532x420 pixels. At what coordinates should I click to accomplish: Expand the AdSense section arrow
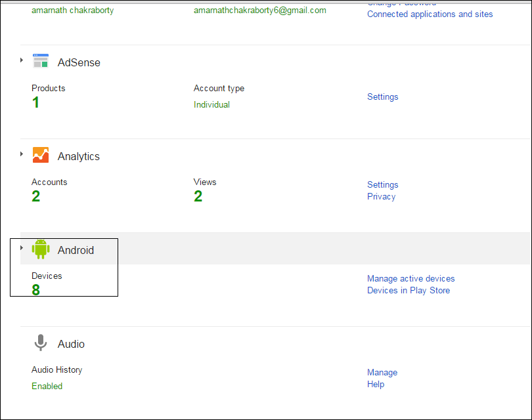(22, 60)
